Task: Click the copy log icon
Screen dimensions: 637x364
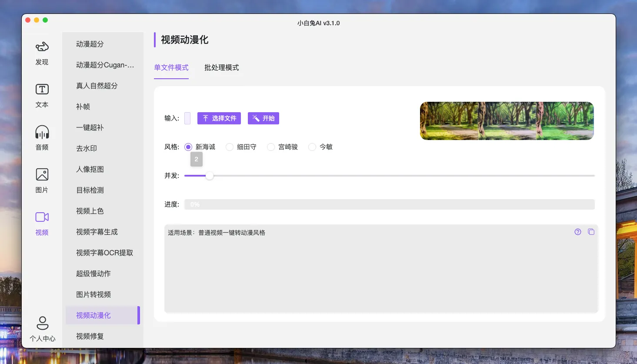Action: click(591, 232)
